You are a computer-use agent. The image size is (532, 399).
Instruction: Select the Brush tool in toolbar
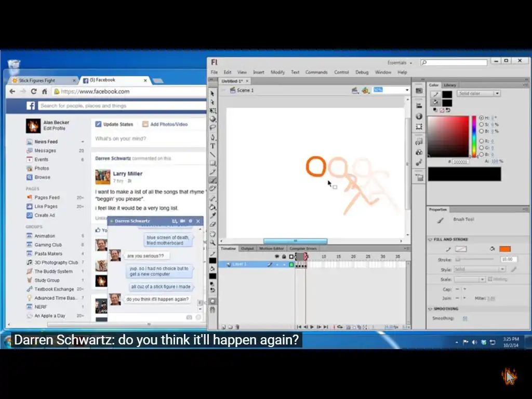pos(212,180)
